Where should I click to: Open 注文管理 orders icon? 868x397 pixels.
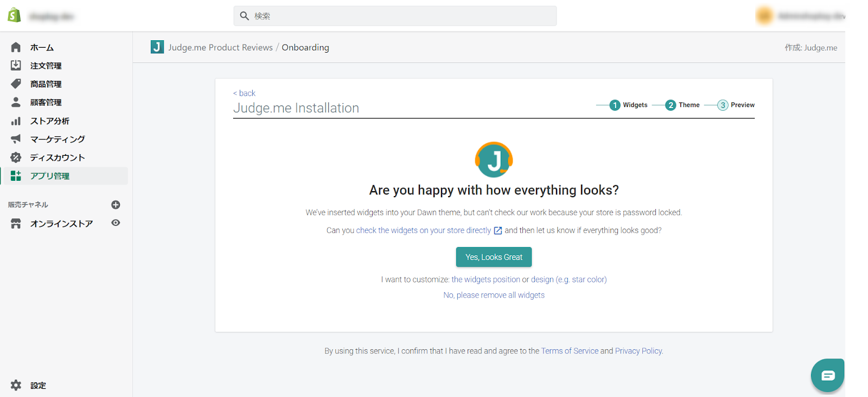[x=16, y=66]
